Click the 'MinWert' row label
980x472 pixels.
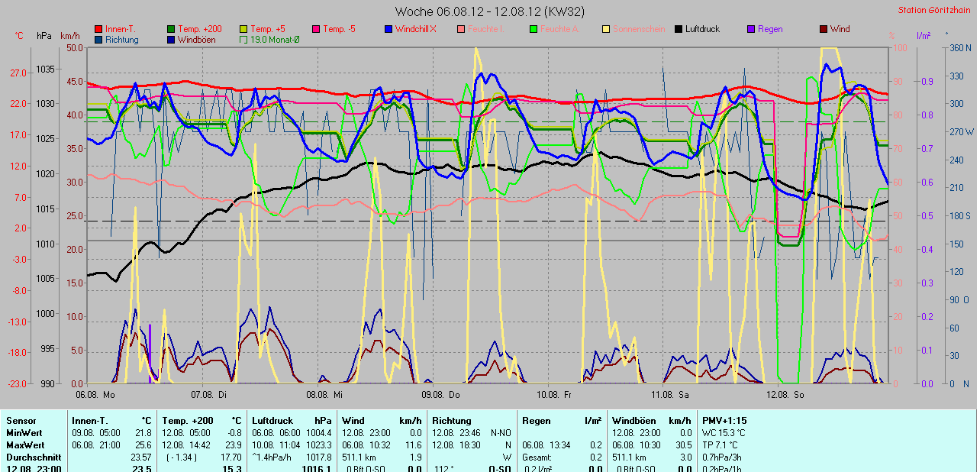click(24, 432)
